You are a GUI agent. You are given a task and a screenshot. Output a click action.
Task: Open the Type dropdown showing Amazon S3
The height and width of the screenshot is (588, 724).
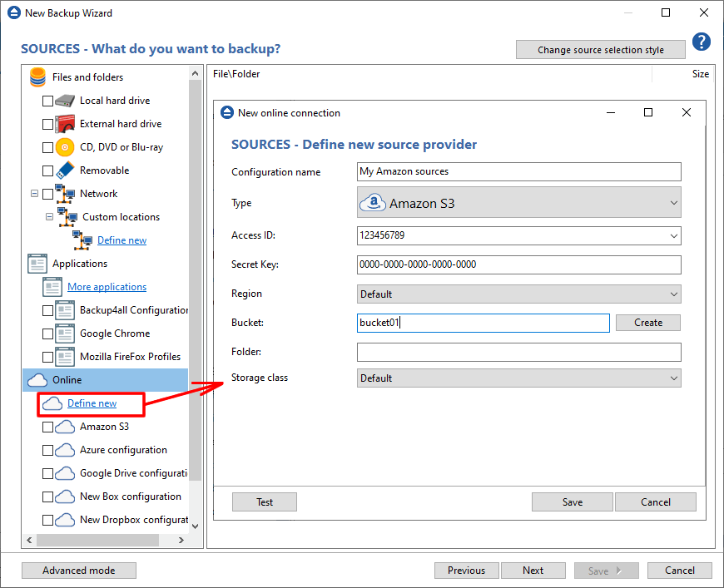tap(519, 203)
